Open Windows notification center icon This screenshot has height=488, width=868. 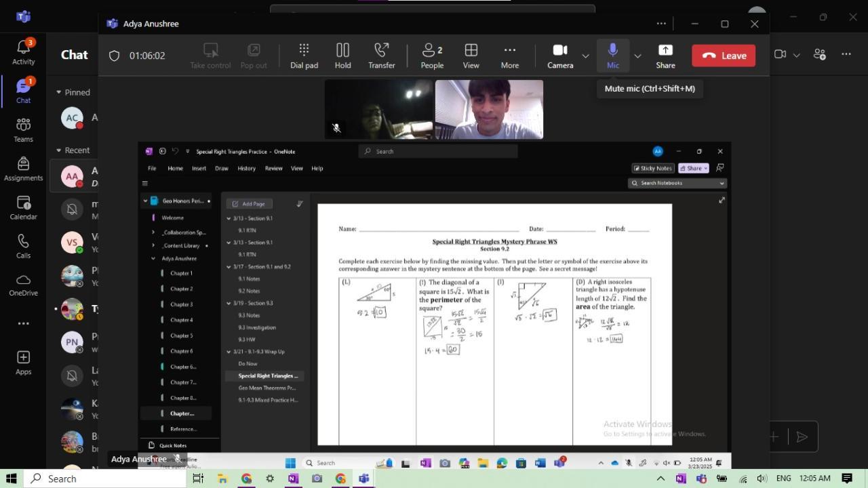click(x=847, y=479)
